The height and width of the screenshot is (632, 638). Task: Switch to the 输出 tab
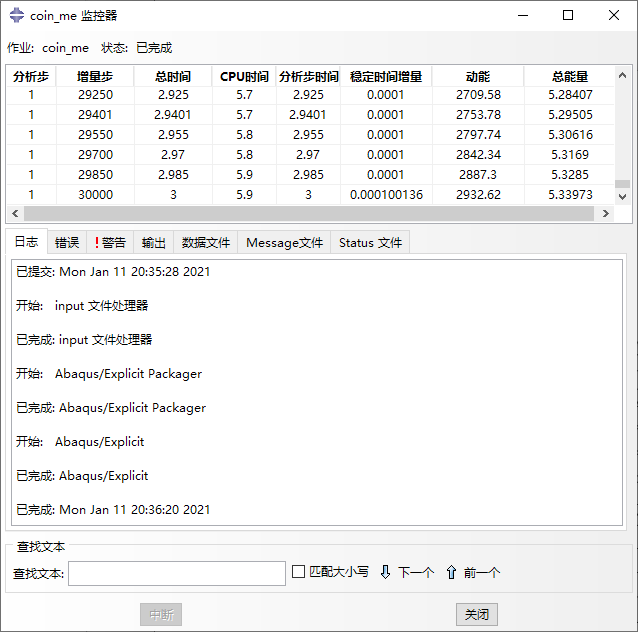tap(153, 243)
